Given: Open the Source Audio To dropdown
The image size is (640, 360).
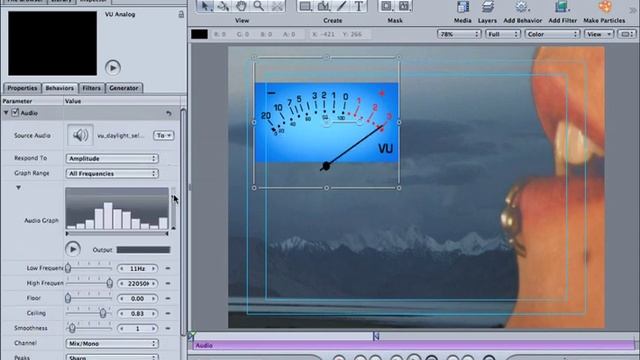Looking at the screenshot, I should click(x=164, y=136).
